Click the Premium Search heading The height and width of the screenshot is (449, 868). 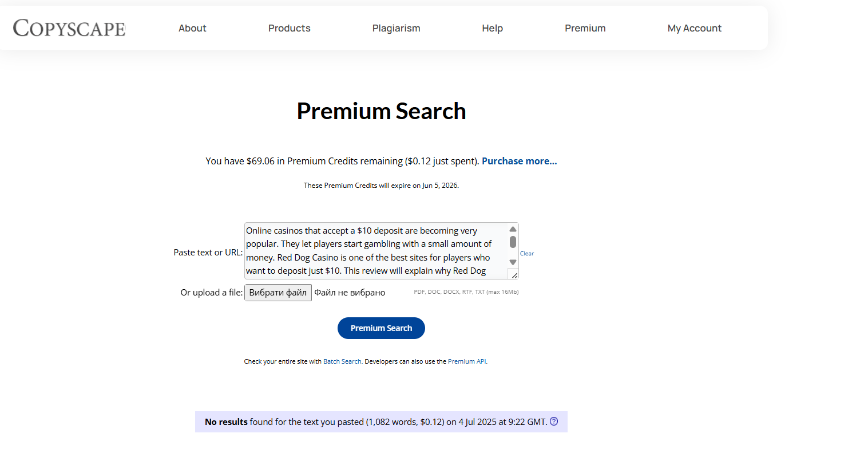(381, 111)
